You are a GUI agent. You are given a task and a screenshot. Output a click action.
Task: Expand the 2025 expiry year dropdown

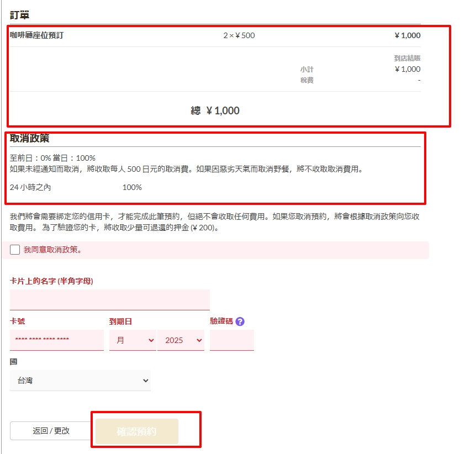[181, 340]
